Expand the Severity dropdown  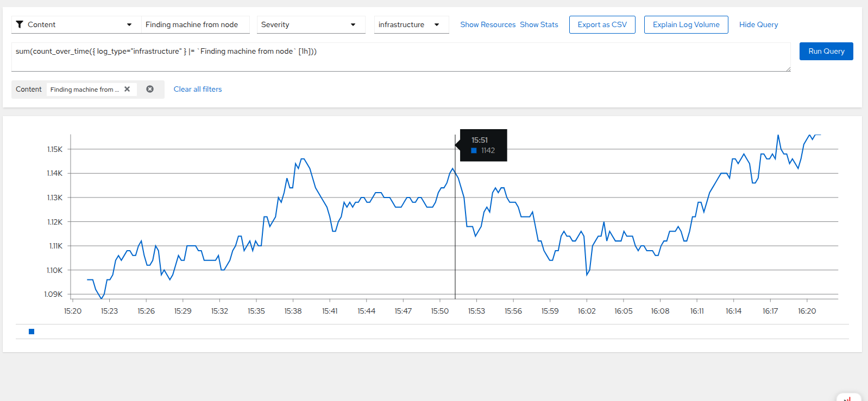311,24
